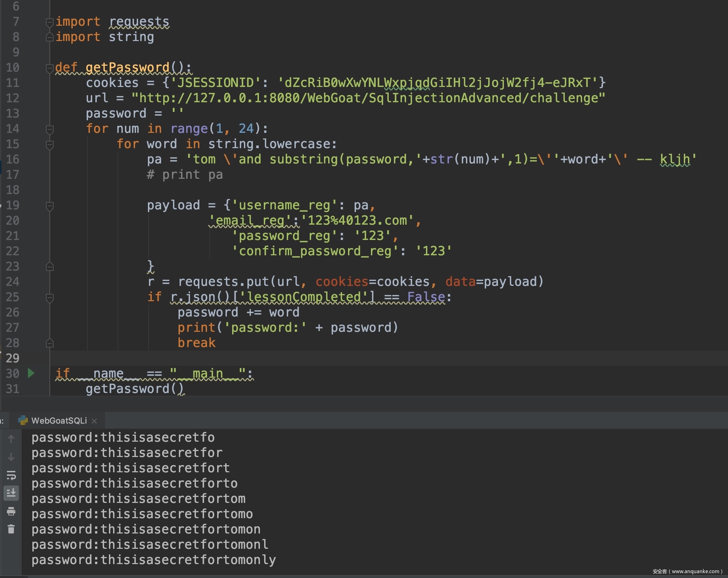This screenshot has height=578, width=728.
Task: Click line number 16 in the gutter
Action: pos(13,159)
